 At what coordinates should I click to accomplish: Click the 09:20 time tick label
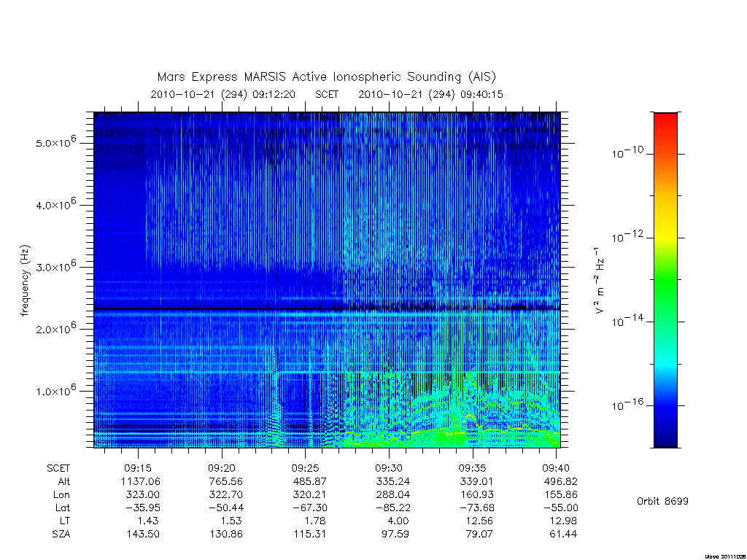222,469
